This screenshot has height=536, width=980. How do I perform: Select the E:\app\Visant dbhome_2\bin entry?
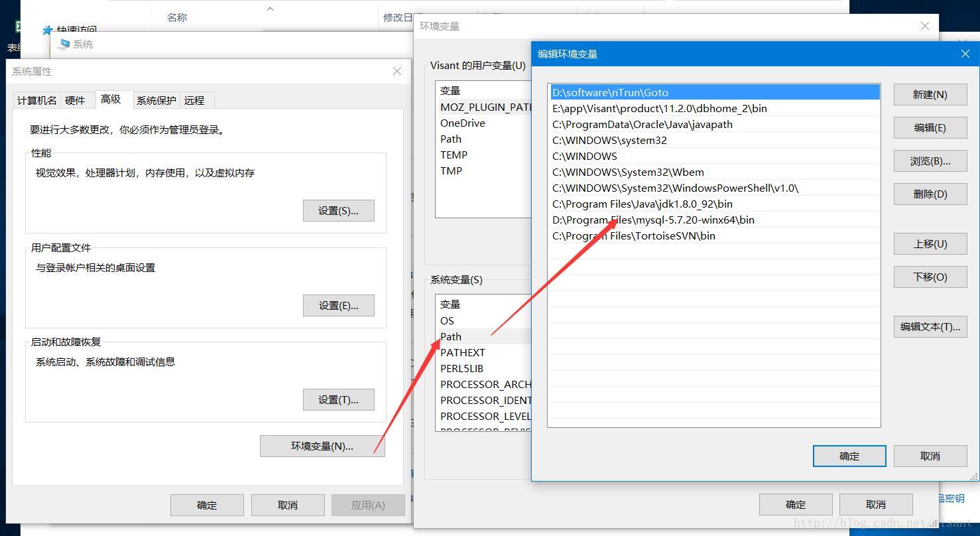point(714,108)
